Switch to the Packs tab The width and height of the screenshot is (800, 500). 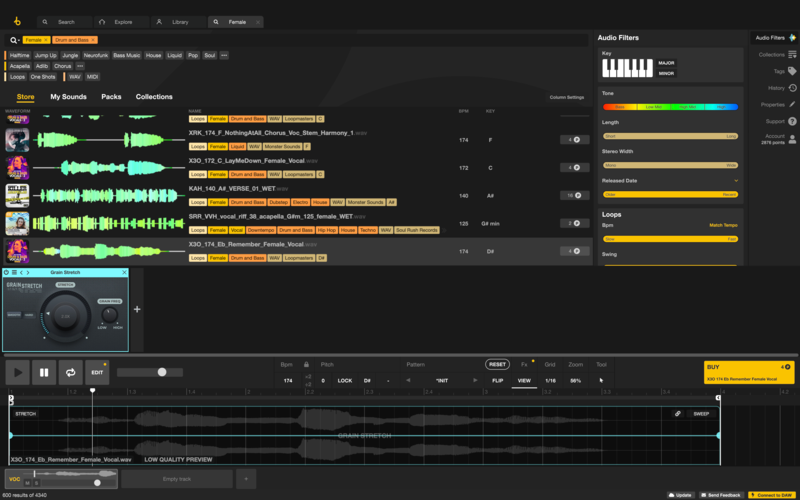pyautogui.click(x=111, y=96)
